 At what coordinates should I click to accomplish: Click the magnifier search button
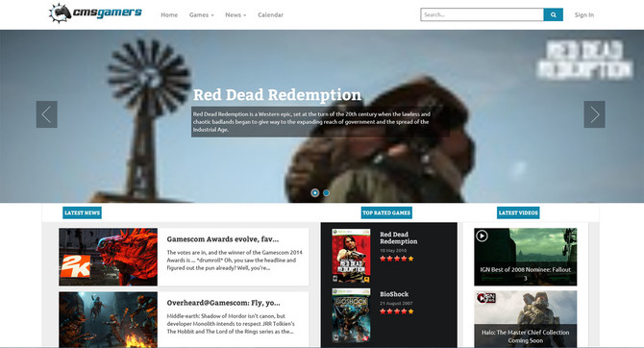point(554,14)
